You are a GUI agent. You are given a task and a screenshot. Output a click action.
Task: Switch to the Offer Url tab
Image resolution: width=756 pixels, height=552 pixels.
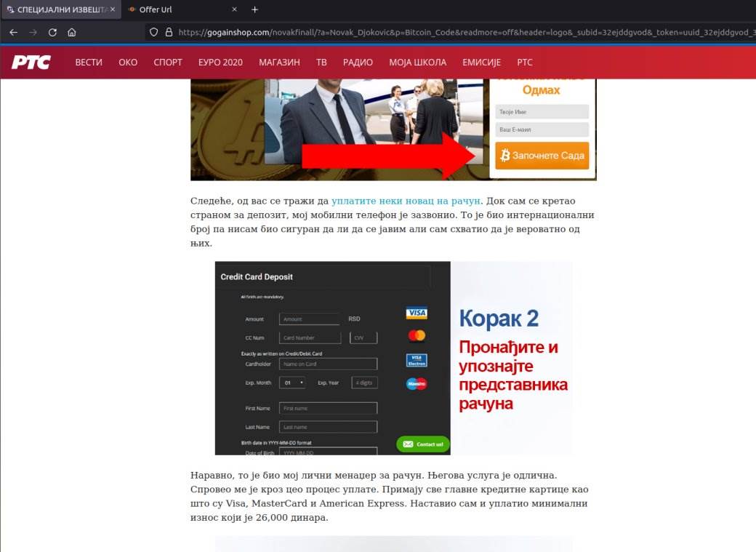tap(174, 9)
